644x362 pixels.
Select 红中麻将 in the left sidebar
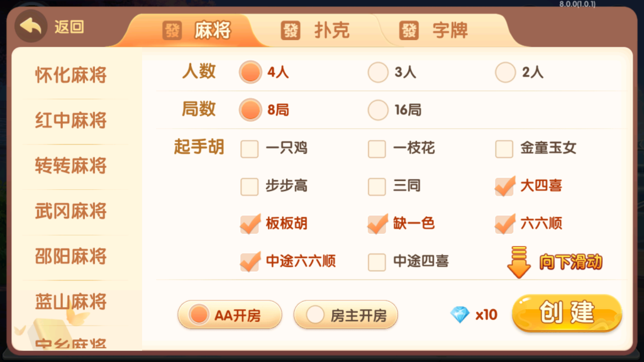click(x=72, y=120)
